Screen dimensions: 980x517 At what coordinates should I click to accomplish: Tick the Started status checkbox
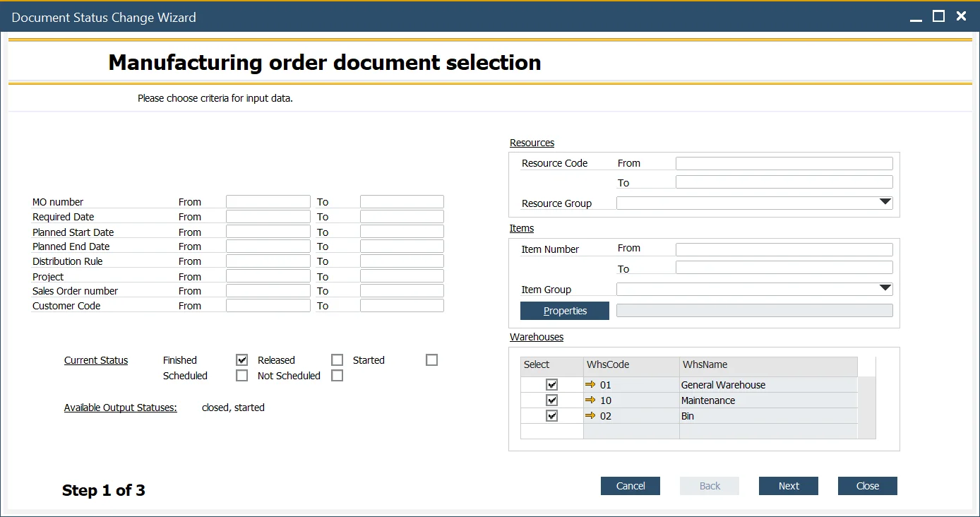(x=432, y=360)
